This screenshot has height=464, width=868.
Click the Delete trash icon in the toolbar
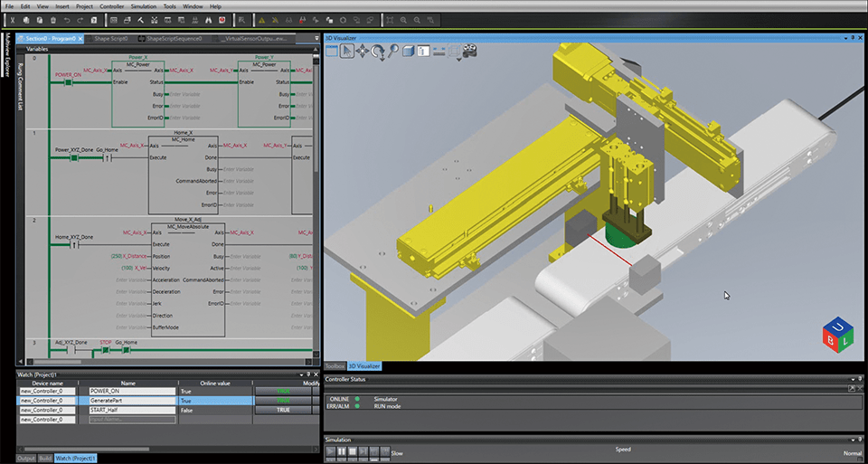(53, 20)
